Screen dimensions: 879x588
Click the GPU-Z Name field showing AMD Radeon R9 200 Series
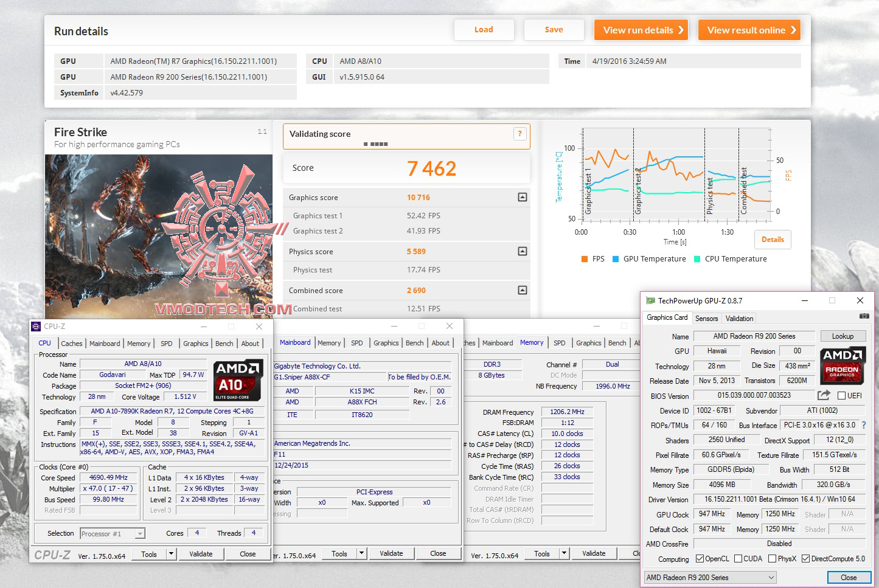754,336
